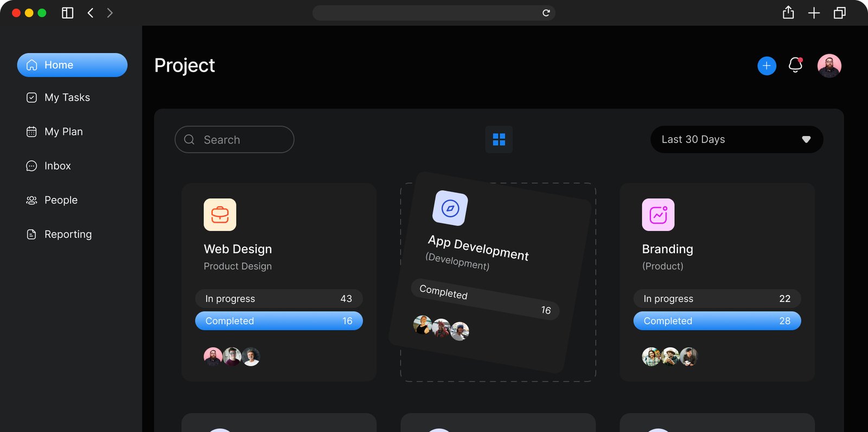Open the Inbox section

click(x=57, y=166)
